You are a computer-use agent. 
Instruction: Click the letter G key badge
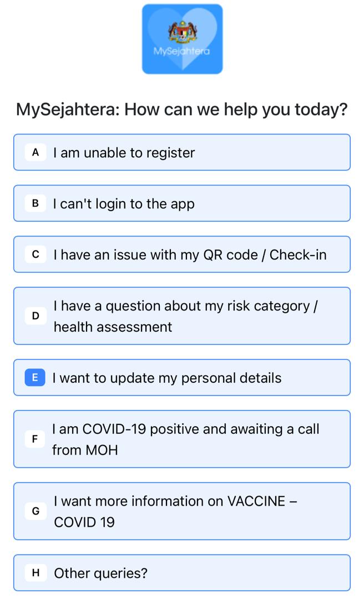click(36, 511)
